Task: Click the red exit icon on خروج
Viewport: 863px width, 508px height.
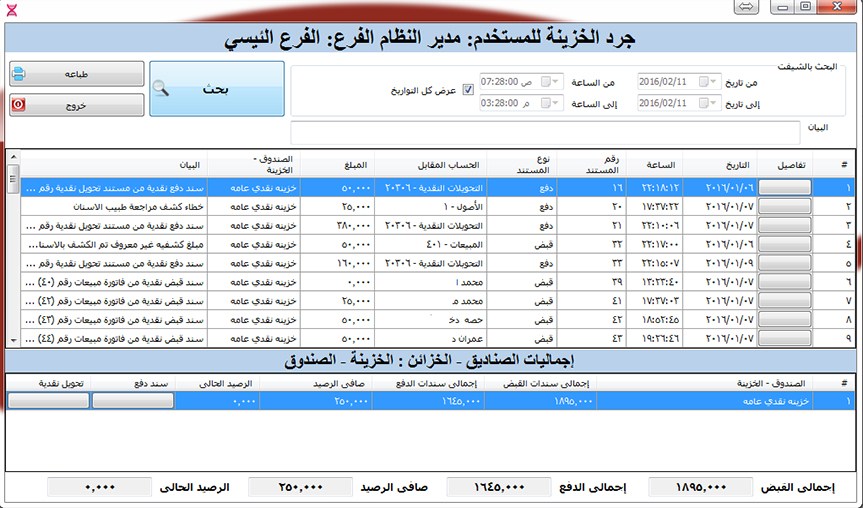Action: click(x=19, y=104)
